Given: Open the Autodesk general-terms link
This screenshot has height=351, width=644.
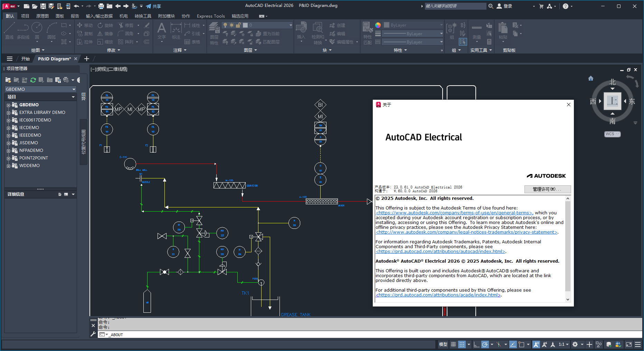Looking at the screenshot, I should (454, 213).
